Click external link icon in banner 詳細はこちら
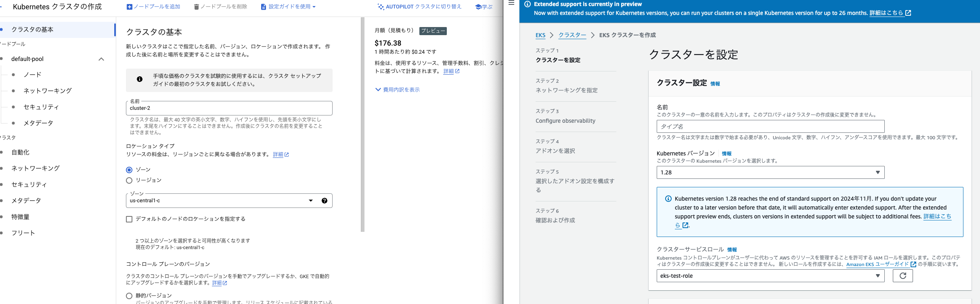 click(908, 13)
